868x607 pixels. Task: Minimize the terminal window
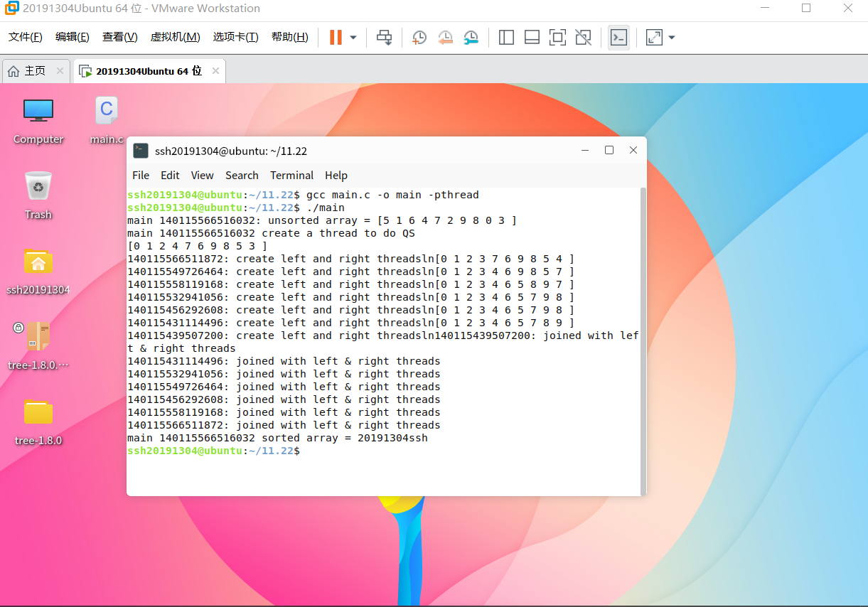point(585,150)
